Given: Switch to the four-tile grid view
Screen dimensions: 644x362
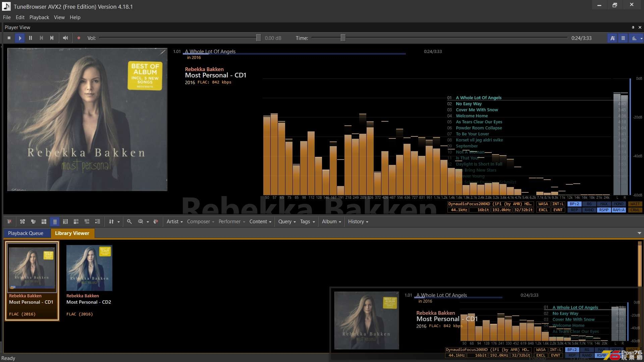Looking at the screenshot, I should point(44,222).
